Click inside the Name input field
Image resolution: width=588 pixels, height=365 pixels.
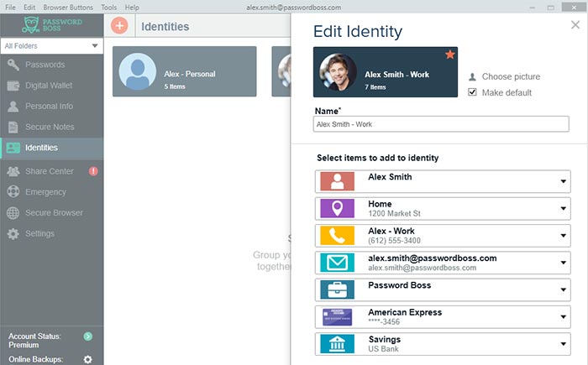[441, 124]
